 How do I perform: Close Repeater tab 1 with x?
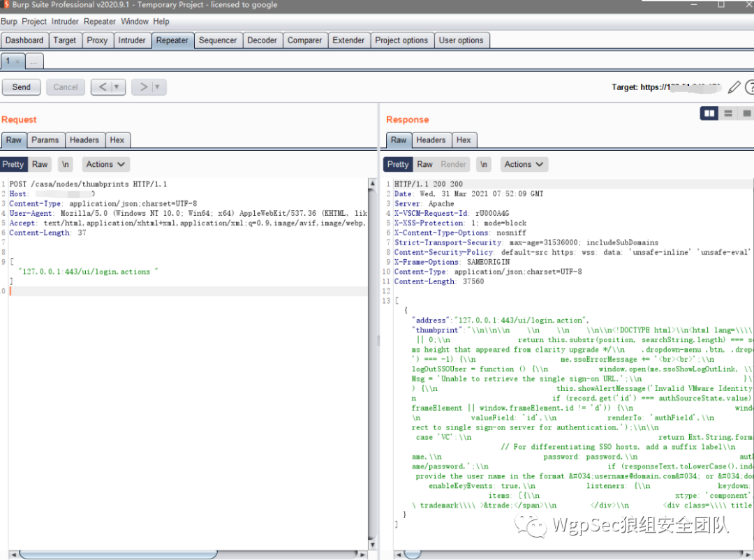click(17, 61)
